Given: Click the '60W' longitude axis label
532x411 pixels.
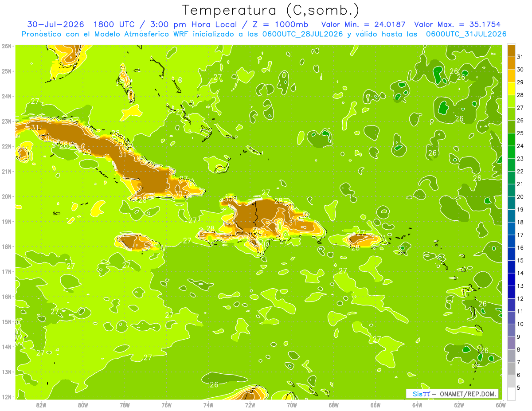Looking at the screenshot, I should [x=501, y=405].
